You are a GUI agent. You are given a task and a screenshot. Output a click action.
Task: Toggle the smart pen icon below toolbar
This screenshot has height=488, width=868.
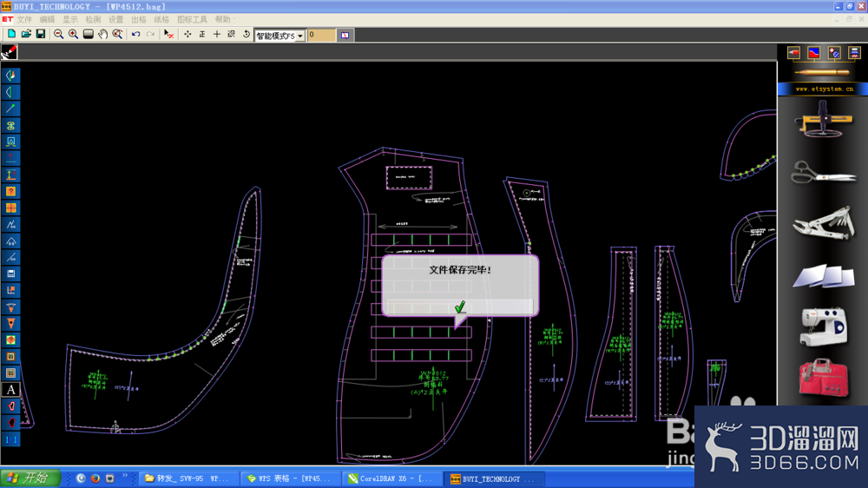click(x=10, y=52)
